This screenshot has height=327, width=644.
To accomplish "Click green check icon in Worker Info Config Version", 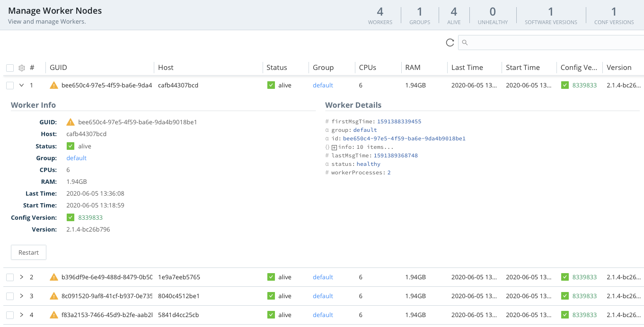I will coord(71,217).
